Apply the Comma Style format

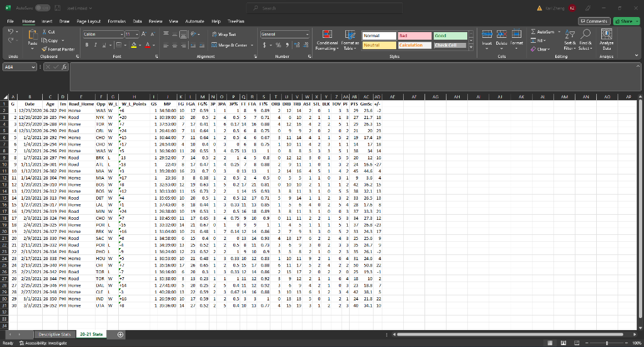coord(287,45)
